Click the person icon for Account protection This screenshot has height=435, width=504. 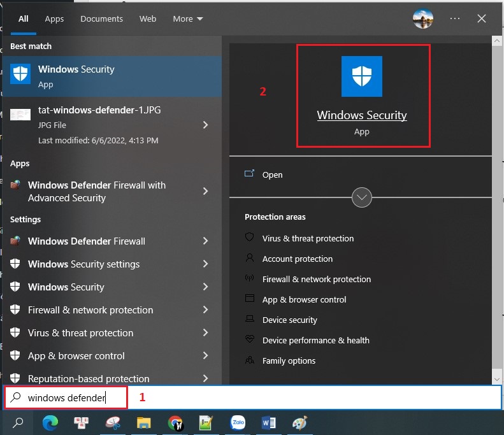tap(249, 258)
